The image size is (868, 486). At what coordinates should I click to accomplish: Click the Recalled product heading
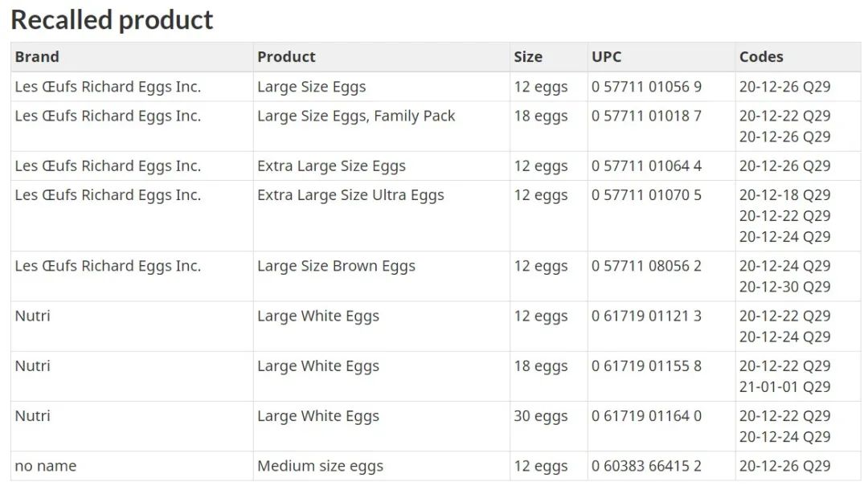pos(113,20)
